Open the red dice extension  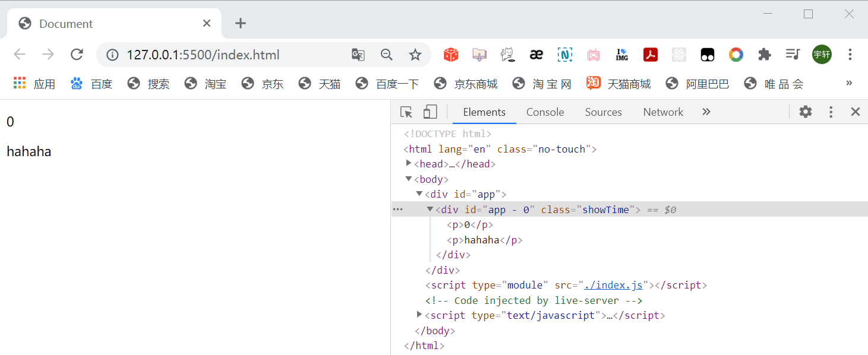tap(451, 55)
